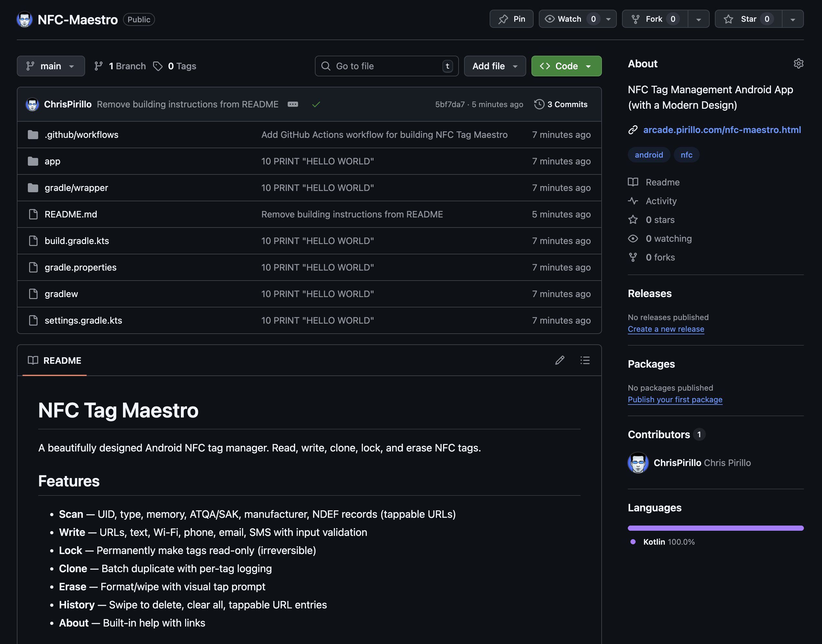
Task: Expand commit message ellipsis button
Action: tap(293, 104)
